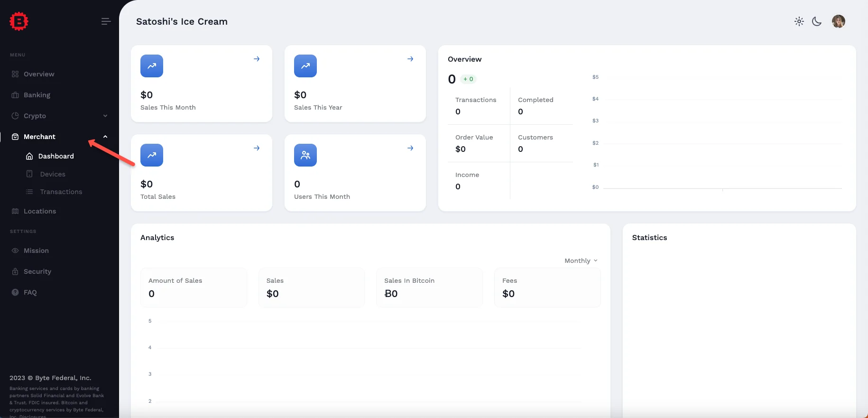Open Merchant Dashboard submenu item
The width and height of the screenshot is (868, 418).
click(56, 156)
